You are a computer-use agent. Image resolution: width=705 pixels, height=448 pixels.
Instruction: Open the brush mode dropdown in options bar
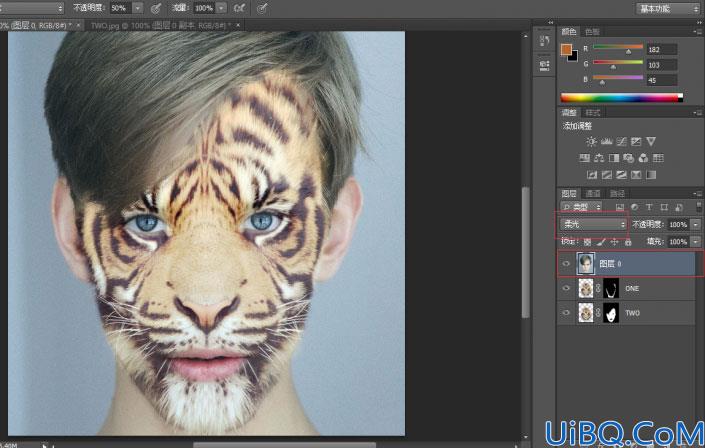click(x=31, y=8)
